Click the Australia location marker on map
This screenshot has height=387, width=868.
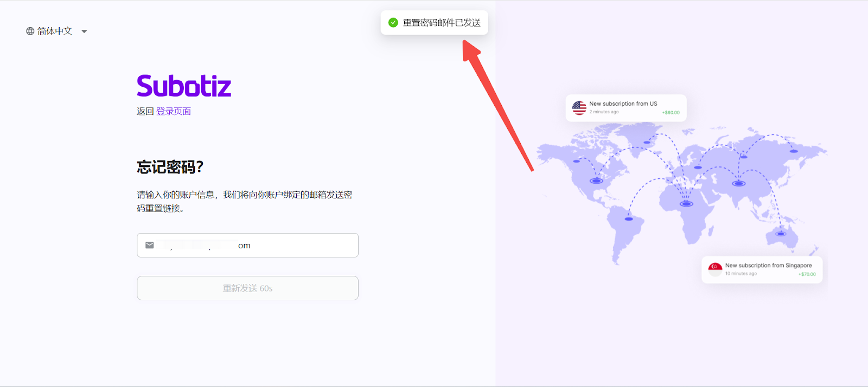(x=781, y=234)
